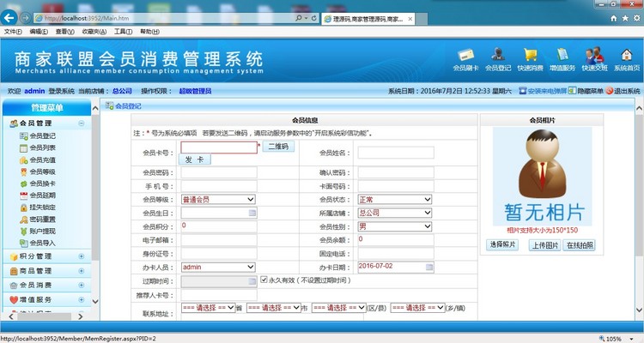This screenshot has height=343, width=644.
Task: Open the 会员生日 calendar picker icon
Action: (x=252, y=213)
